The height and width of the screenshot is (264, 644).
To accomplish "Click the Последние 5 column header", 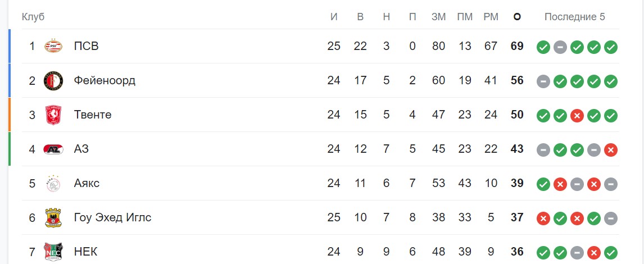I will [574, 17].
